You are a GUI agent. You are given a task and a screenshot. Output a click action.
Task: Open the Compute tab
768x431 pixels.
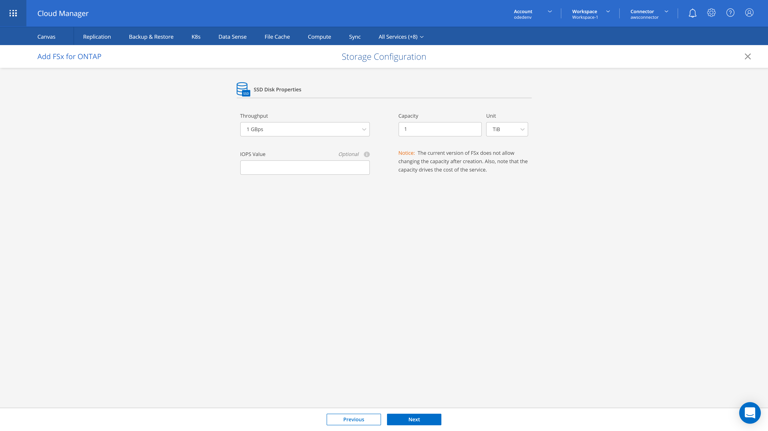click(x=319, y=37)
